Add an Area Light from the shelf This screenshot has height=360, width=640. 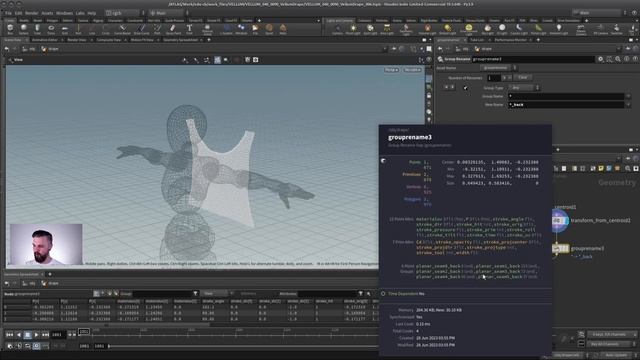click(x=387, y=29)
